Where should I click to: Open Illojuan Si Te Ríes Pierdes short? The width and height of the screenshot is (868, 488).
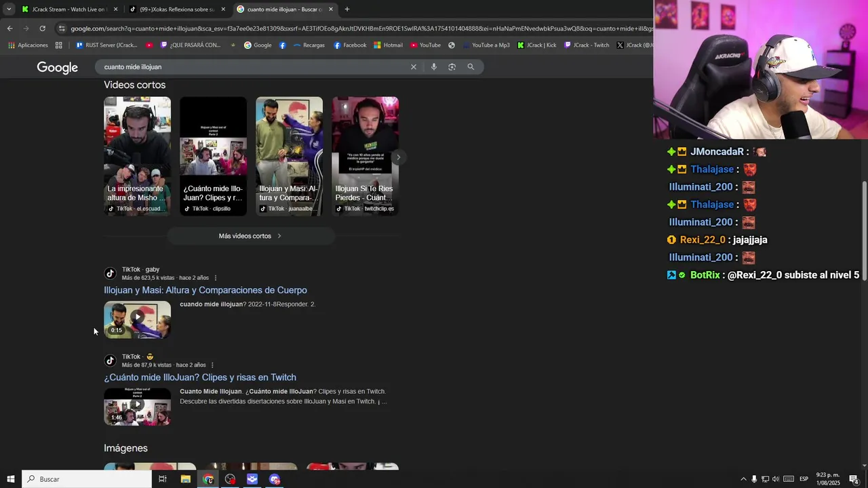365,156
